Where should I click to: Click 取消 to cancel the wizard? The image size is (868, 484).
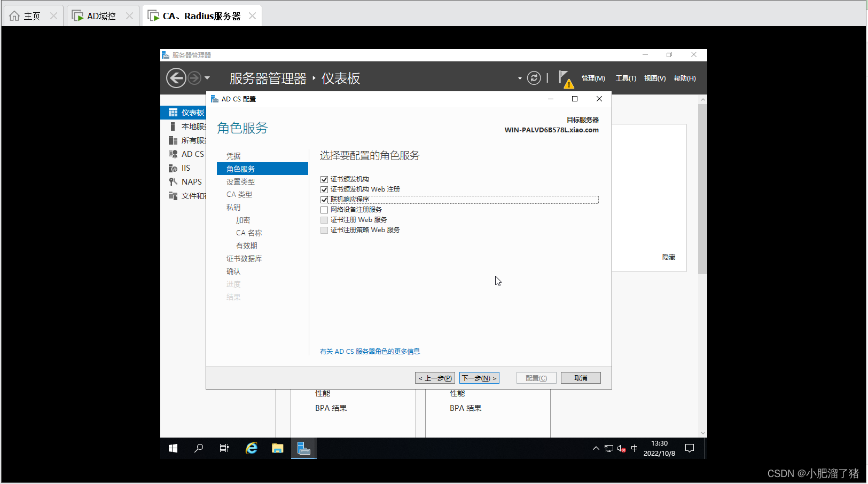(x=581, y=378)
